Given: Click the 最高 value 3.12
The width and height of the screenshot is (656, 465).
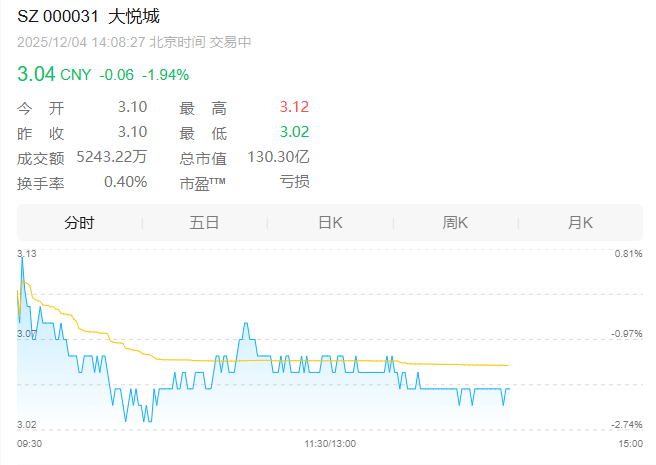Looking at the screenshot, I should point(294,107).
